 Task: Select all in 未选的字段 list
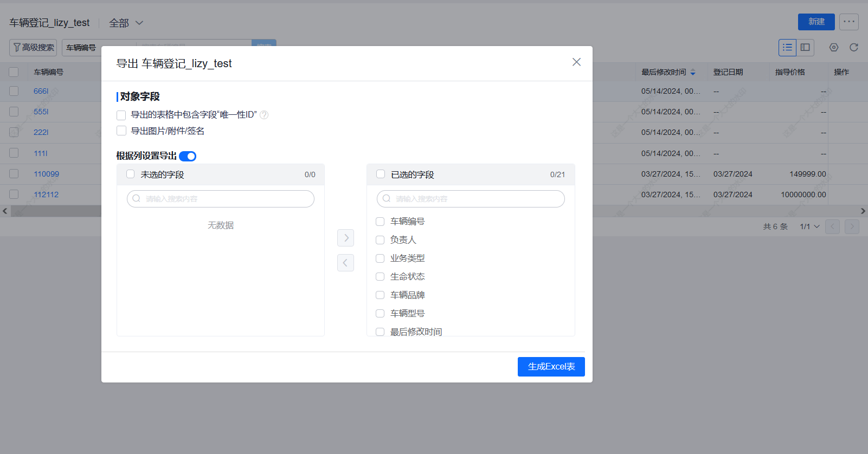[130, 174]
